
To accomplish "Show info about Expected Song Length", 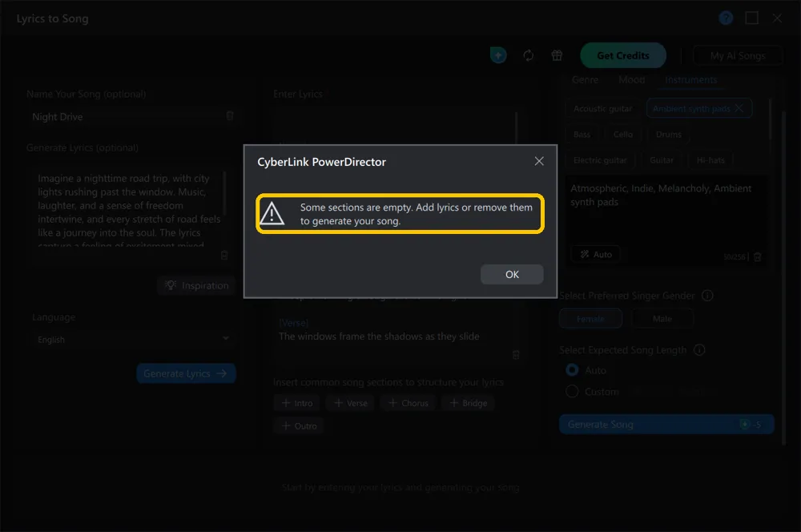I will coord(699,350).
